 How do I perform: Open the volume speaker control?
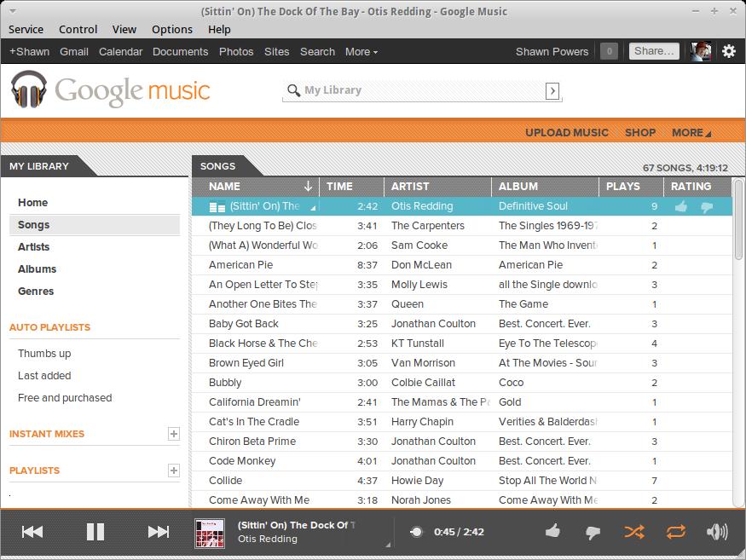[717, 532]
